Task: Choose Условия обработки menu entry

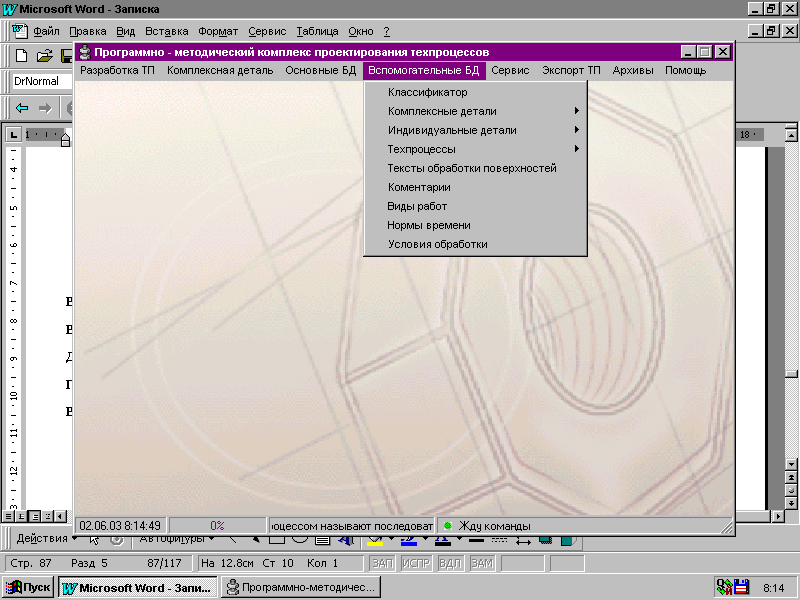Action: [476, 244]
